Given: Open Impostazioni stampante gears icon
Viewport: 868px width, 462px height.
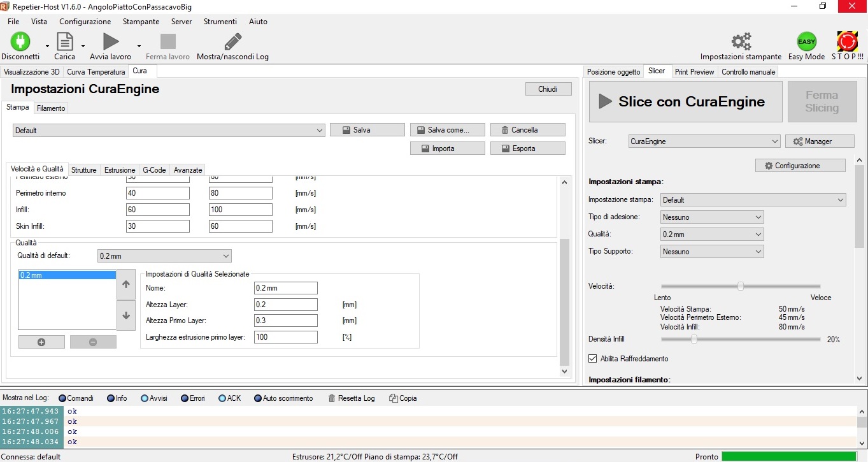Looking at the screenshot, I should (741, 41).
